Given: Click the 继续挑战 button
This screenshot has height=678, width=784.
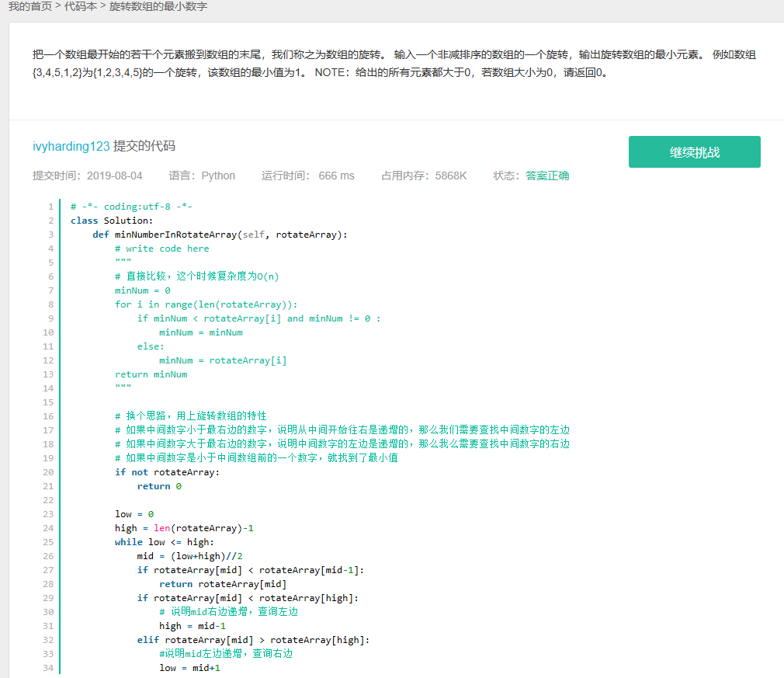Looking at the screenshot, I should pyautogui.click(x=694, y=151).
